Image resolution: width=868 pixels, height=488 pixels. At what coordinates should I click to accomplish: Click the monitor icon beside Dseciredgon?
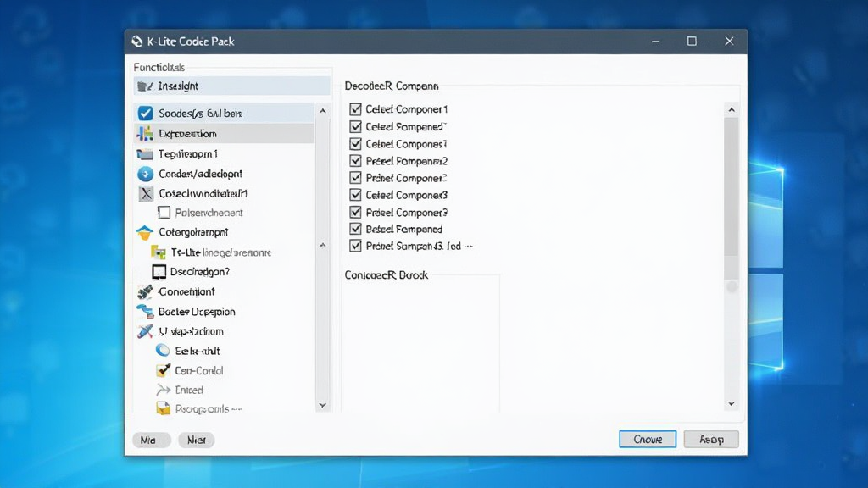click(159, 272)
